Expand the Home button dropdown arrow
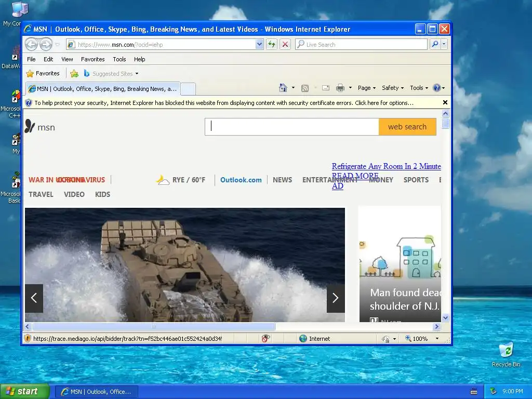Viewport: 532px width, 399px height. click(x=293, y=88)
